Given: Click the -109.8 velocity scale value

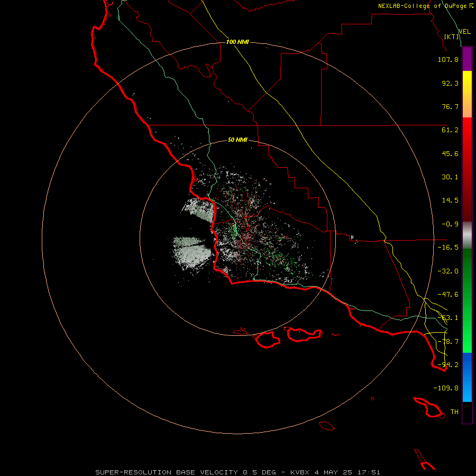Looking at the screenshot, I should pos(446,388).
